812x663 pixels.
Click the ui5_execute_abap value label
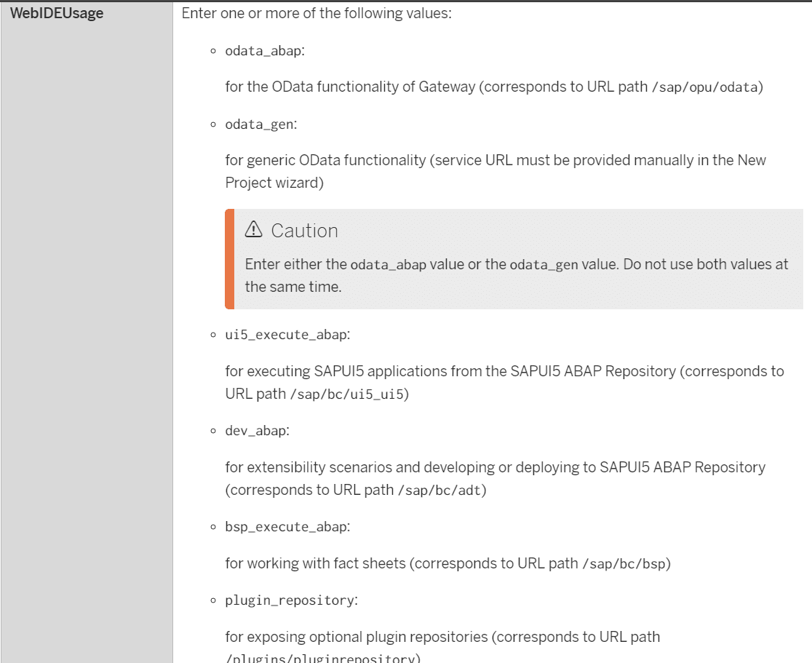coord(286,335)
